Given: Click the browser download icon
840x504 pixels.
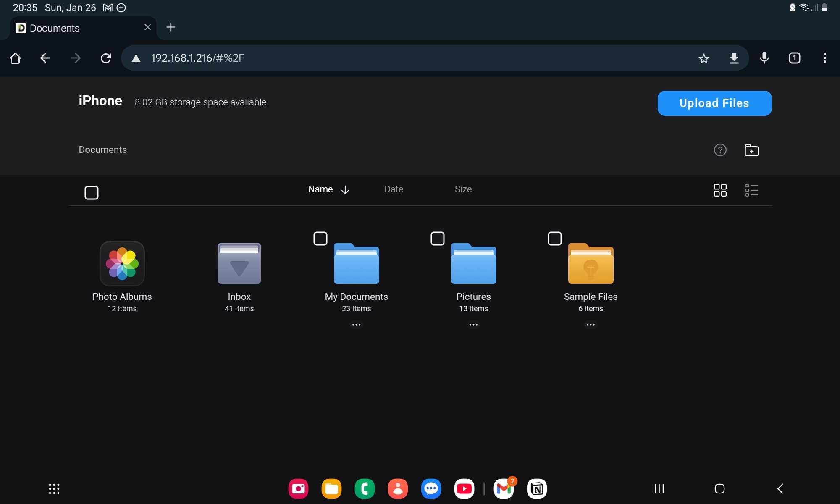Looking at the screenshot, I should (x=734, y=58).
